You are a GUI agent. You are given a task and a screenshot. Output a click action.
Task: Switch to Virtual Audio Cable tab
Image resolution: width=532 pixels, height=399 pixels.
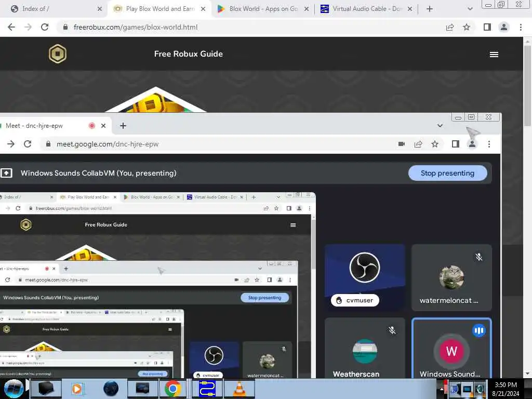(366, 9)
